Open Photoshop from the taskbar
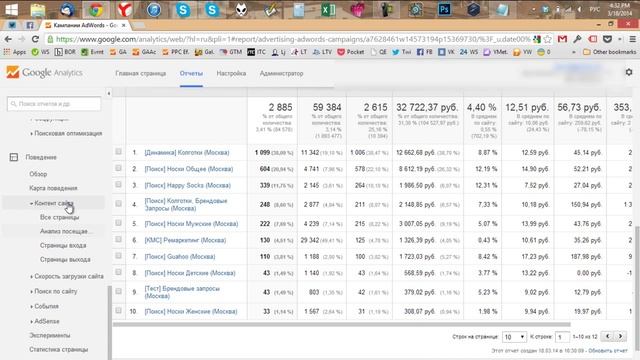 point(444,9)
